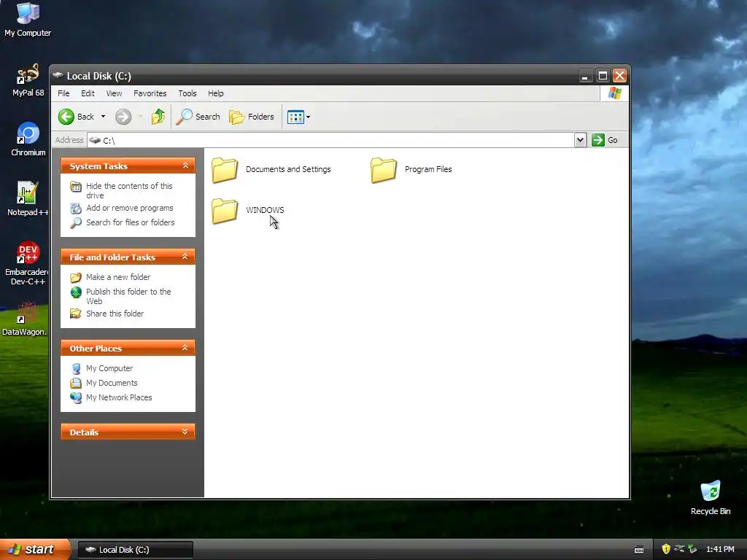Open the Program Files folder
This screenshot has width=747, height=560.
(411, 169)
